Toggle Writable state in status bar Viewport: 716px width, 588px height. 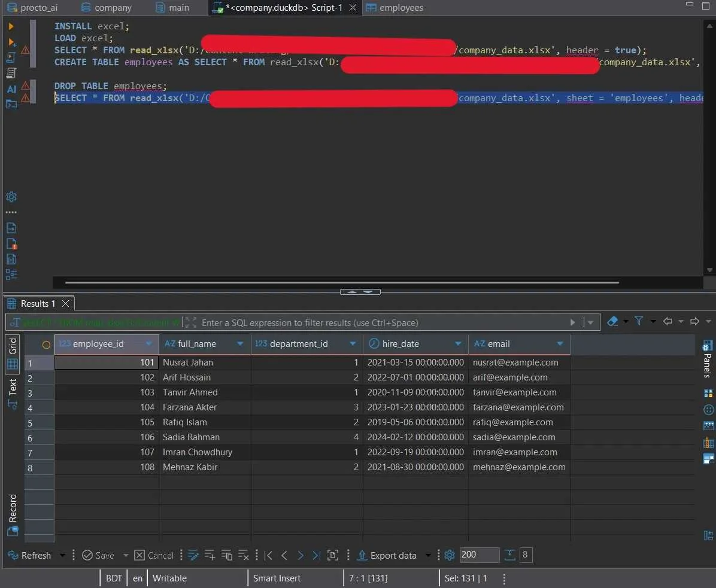coord(169,578)
